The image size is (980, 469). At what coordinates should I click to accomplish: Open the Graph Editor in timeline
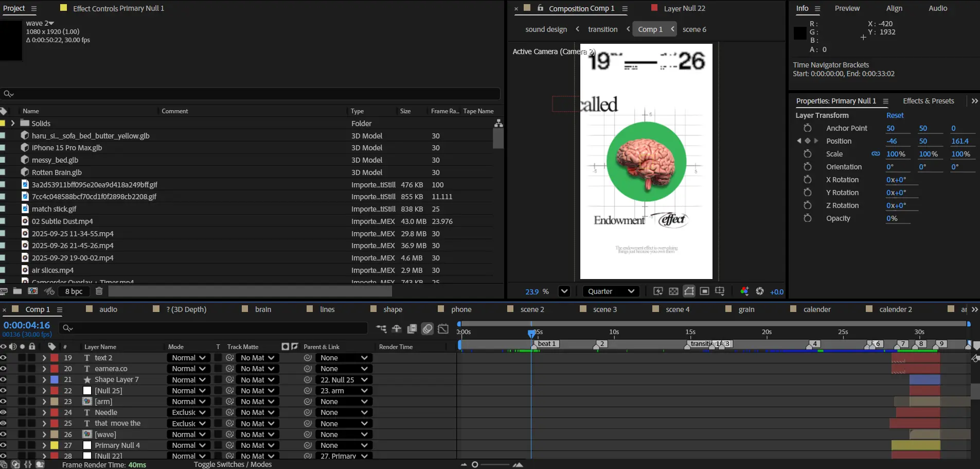[443, 329]
